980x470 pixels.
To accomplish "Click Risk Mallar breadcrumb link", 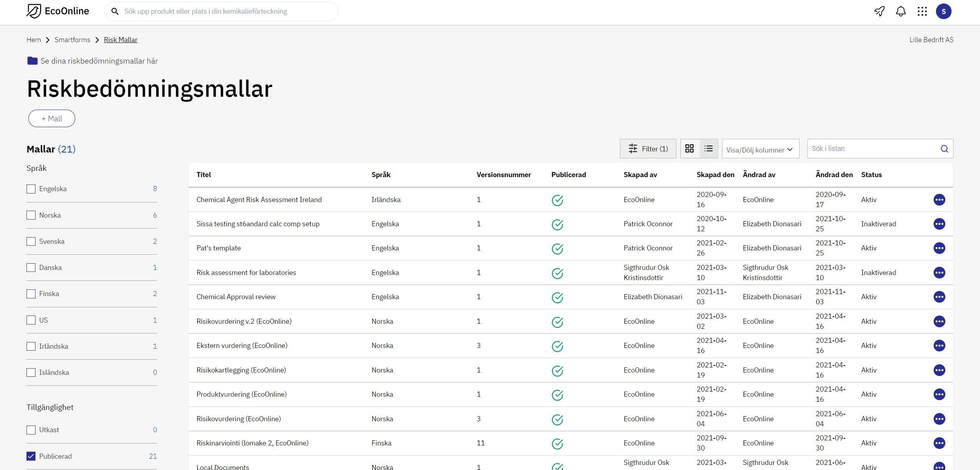I will 120,40.
